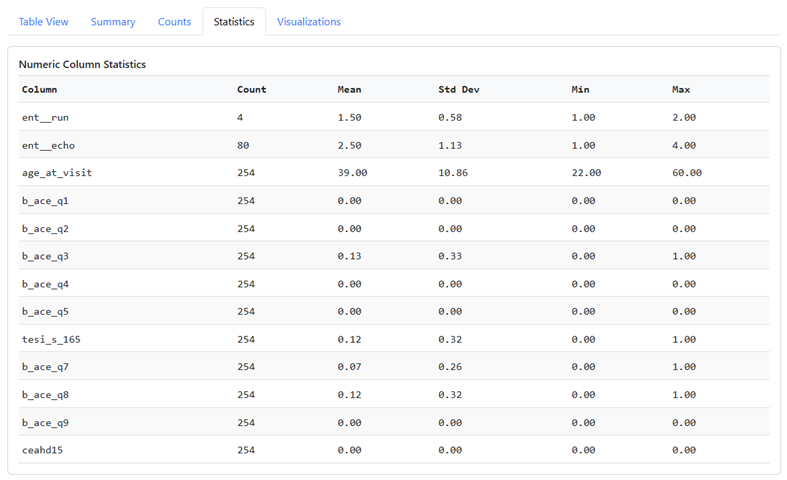Click the Numeric Column Statistics heading

tap(82, 64)
